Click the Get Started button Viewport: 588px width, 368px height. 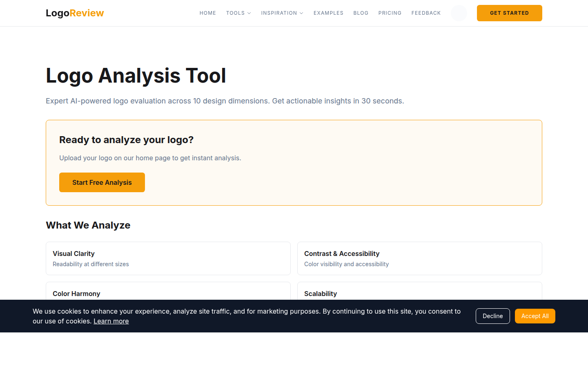[510, 13]
